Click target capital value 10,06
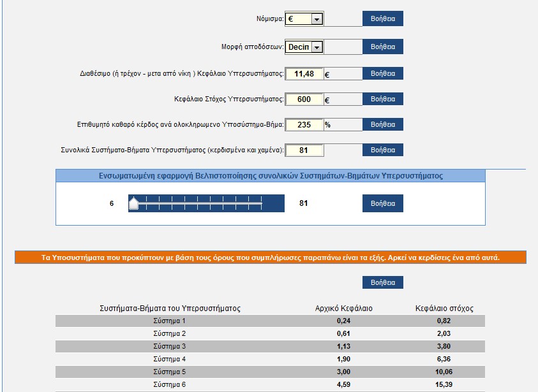 click(444, 372)
